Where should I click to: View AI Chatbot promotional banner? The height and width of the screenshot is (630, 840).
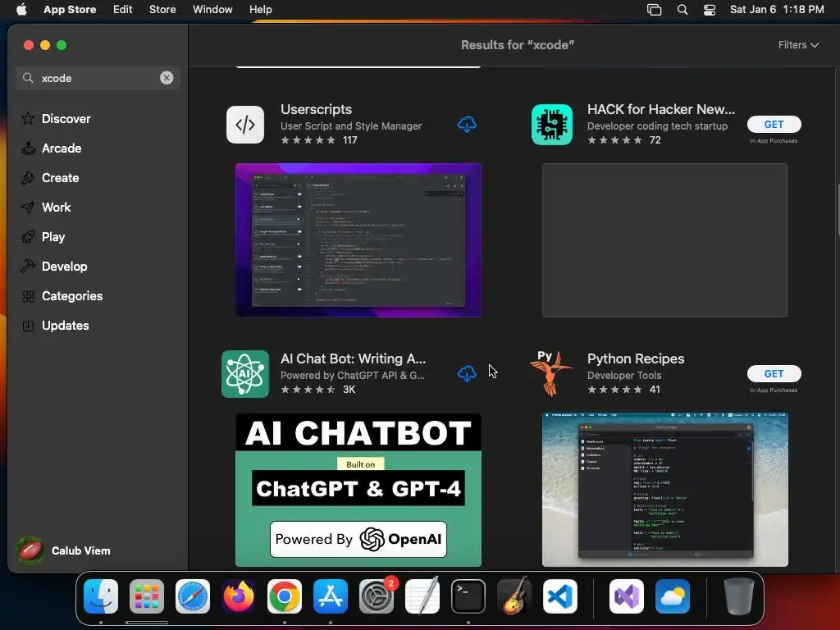[358, 490]
